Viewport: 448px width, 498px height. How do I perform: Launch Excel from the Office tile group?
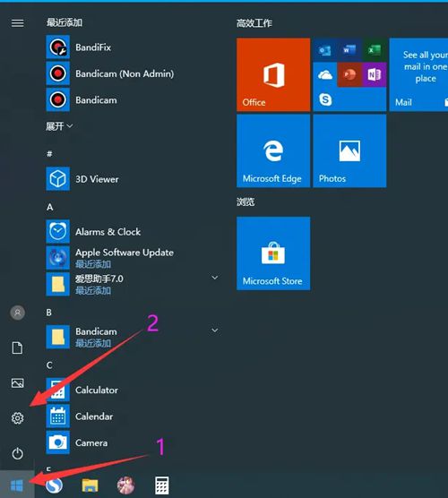point(375,50)
